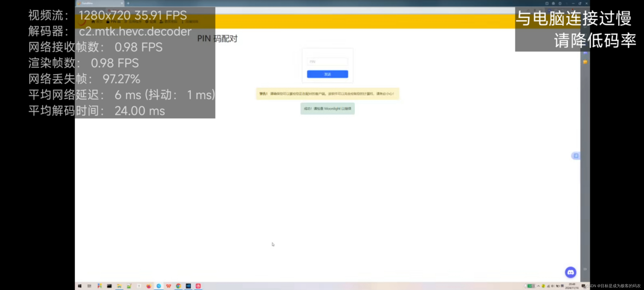Open the network icon in system tray
The height and width of the screenshot is (290, 644).
[x=548, y=286]
